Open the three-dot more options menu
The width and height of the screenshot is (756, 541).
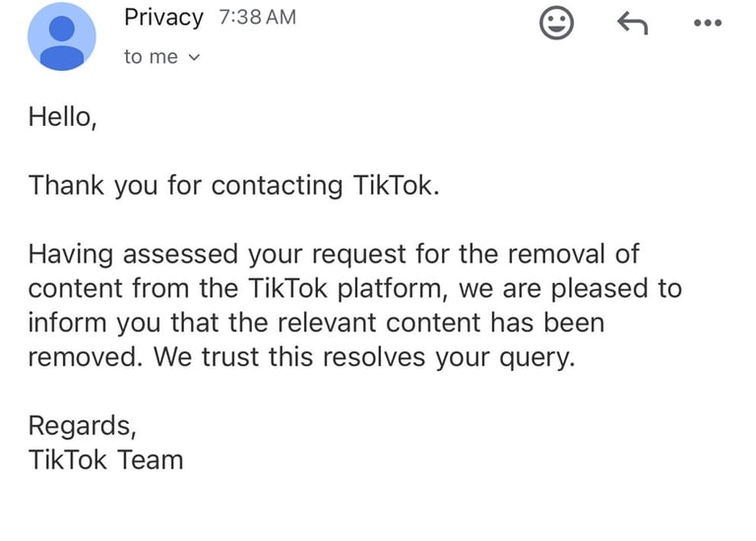(x=707, y=22)
